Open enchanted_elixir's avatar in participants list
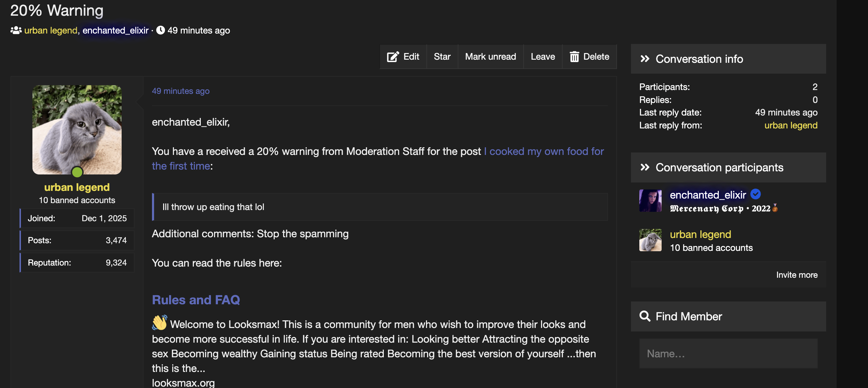Screen dimensions: 868x388 pyautogui.click(x=650, y=201)
